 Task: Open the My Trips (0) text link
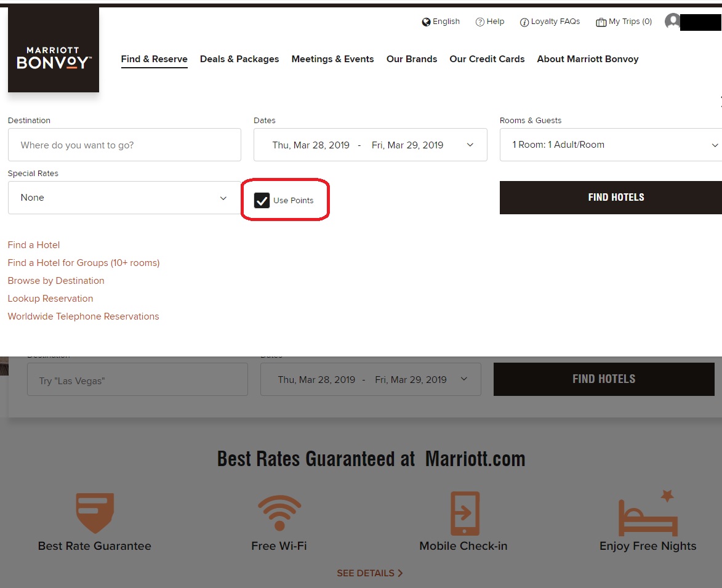(630, 22)
